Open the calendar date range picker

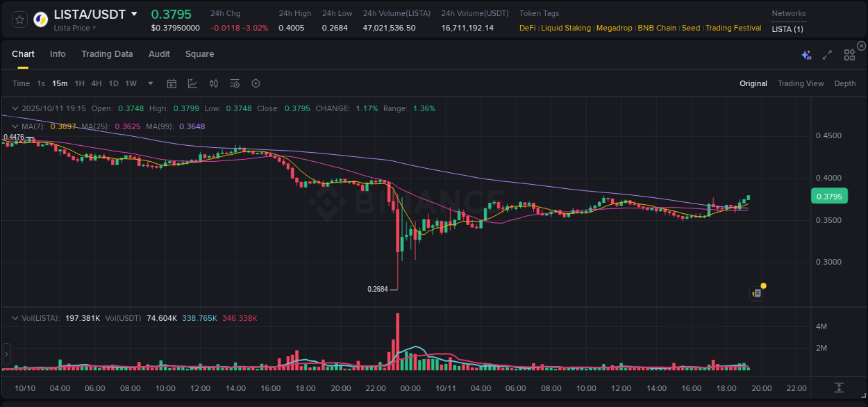click(172, 83)
